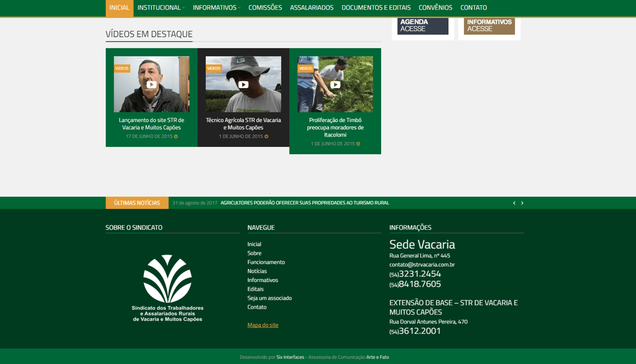Click the Vídeos em Destaque heading

tap(149, 34)
